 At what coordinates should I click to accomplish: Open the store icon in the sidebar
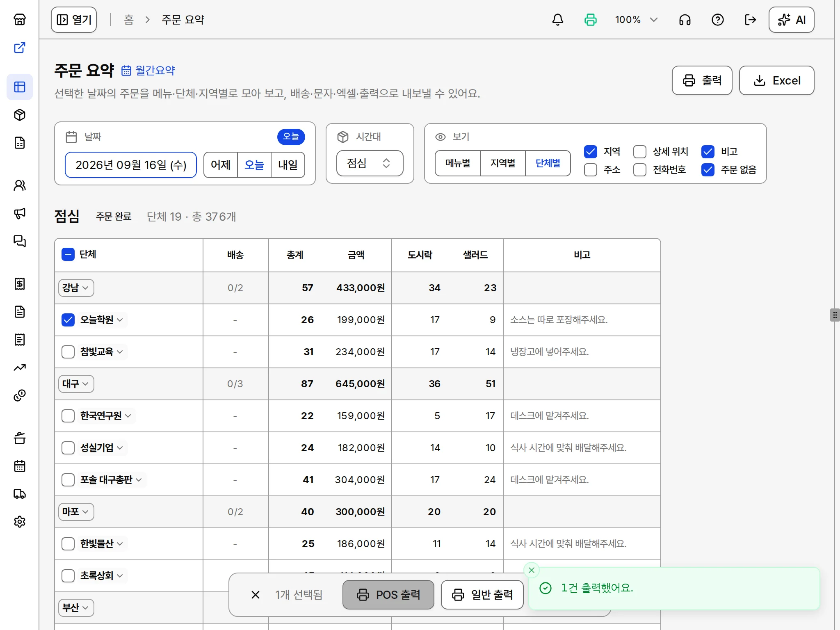click(20, 20)
